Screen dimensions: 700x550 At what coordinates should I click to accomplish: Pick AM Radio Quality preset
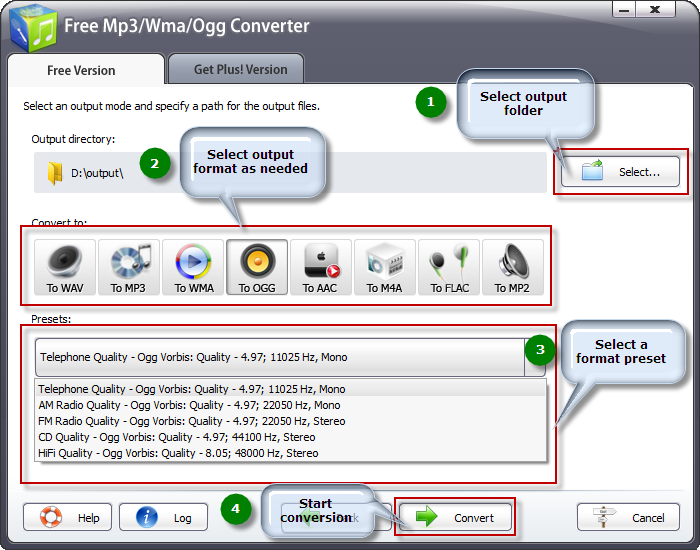pos(291,405)
